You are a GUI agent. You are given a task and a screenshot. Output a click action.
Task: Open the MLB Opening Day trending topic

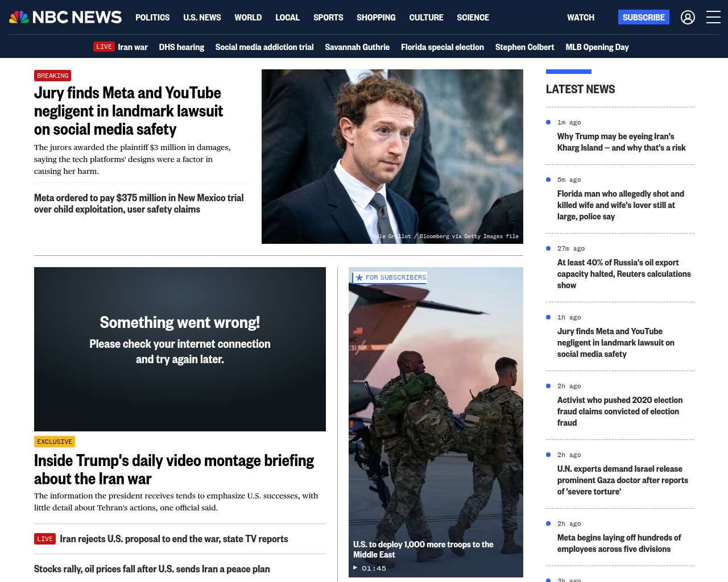597,47
